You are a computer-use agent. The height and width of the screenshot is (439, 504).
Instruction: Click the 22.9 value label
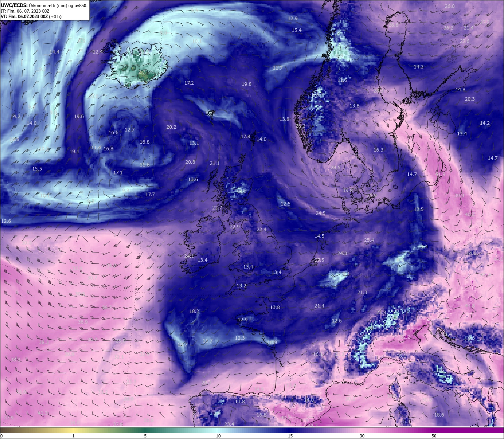tap(235, 227)
